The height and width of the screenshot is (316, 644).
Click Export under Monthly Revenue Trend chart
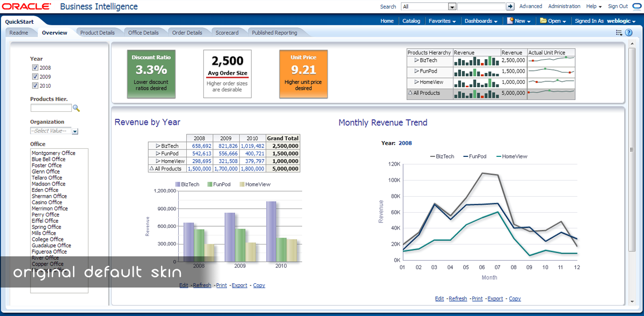point(495,298)
